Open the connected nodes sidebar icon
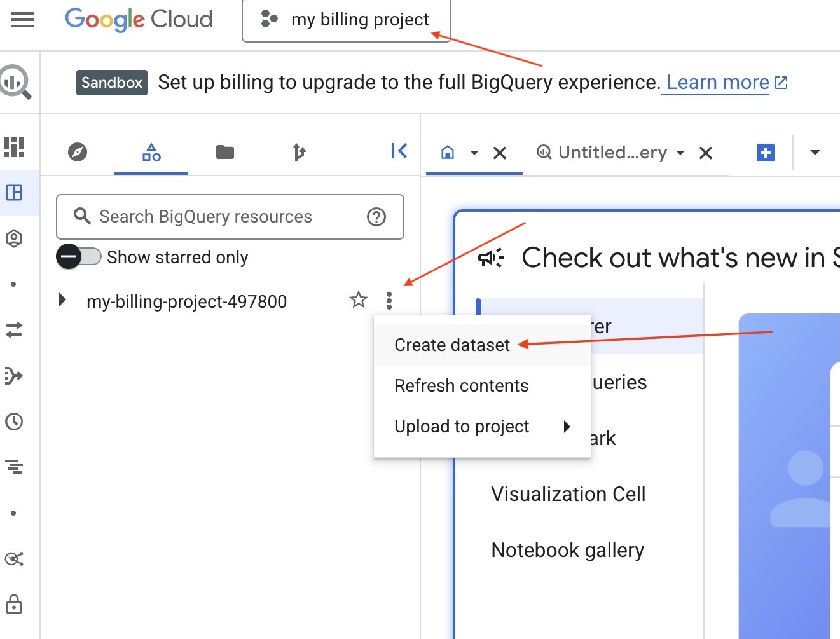 (x=14, y=559)
